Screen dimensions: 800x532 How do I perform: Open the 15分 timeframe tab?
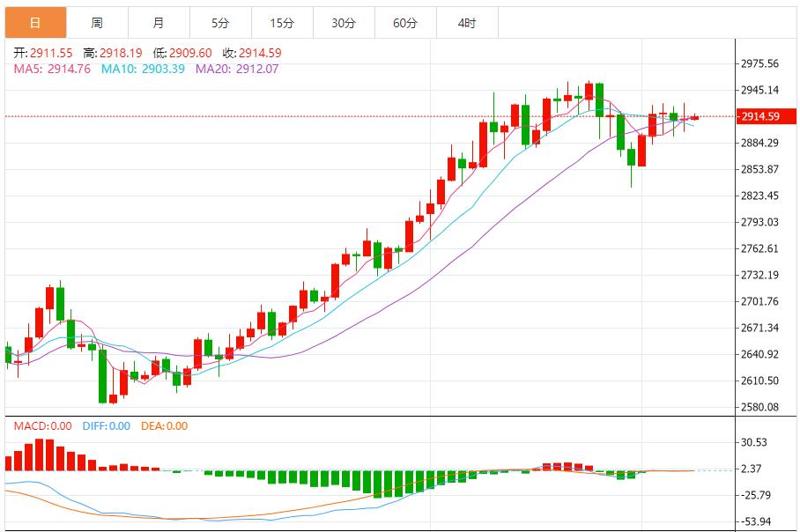[x=282, y=23]
